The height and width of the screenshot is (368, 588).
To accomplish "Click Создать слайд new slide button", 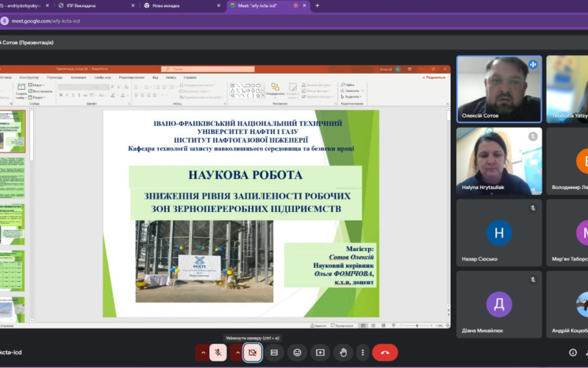I will pyautogui.click(x=21, y=91).
